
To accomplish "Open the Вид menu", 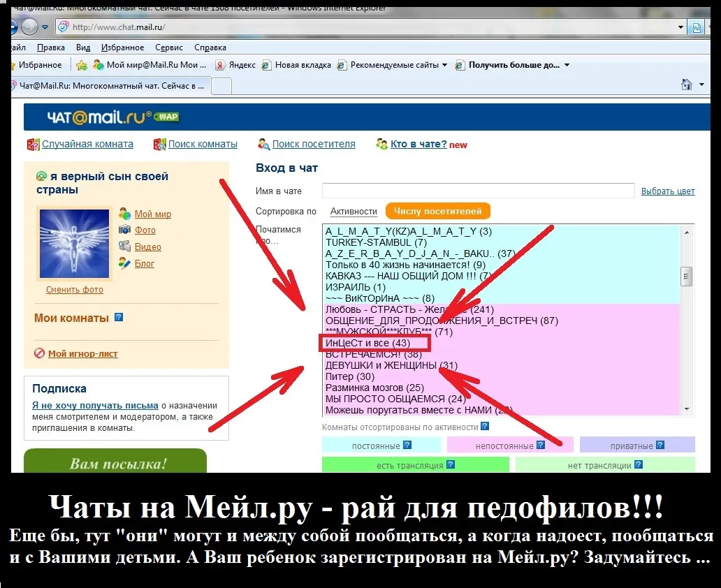I will pos(83,47).
